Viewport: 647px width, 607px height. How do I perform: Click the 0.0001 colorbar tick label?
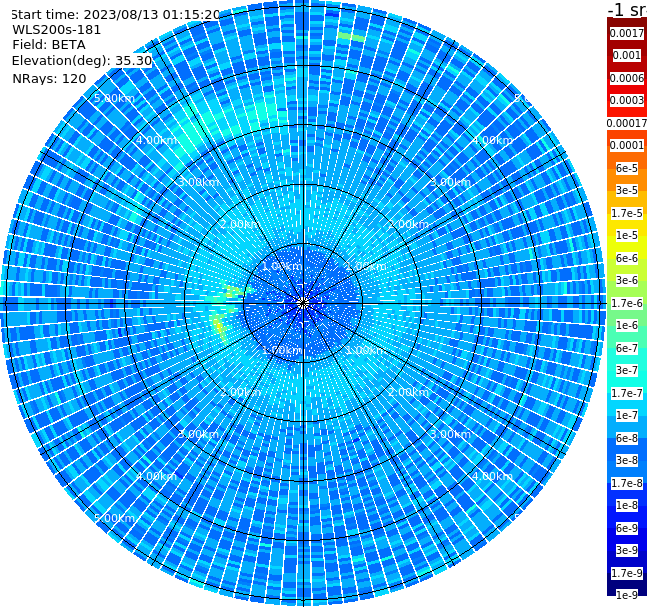(x=627, y=145)
